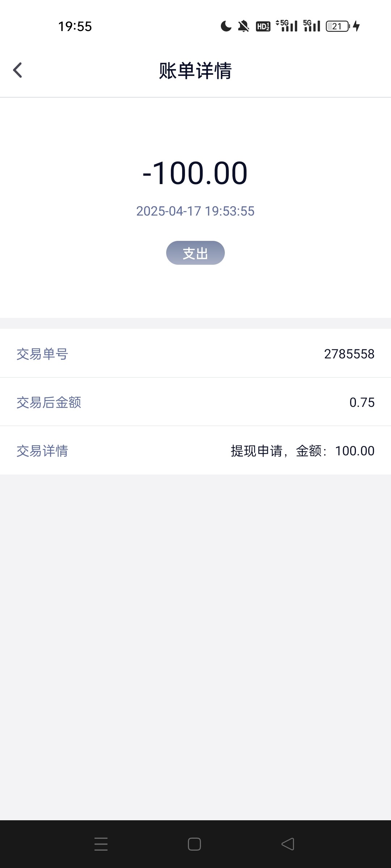This screenshot has width=391, height=868.
Task: Open recent apps via the three-line button
Action: tap(101, 844)
